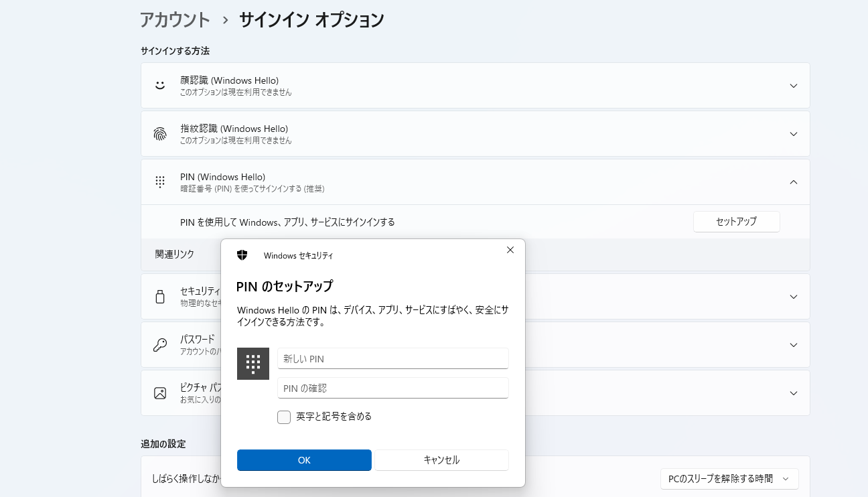Focus the PIN の確認 input field
This screenshot has height=497, width=868.
click(x=393, y=388)
